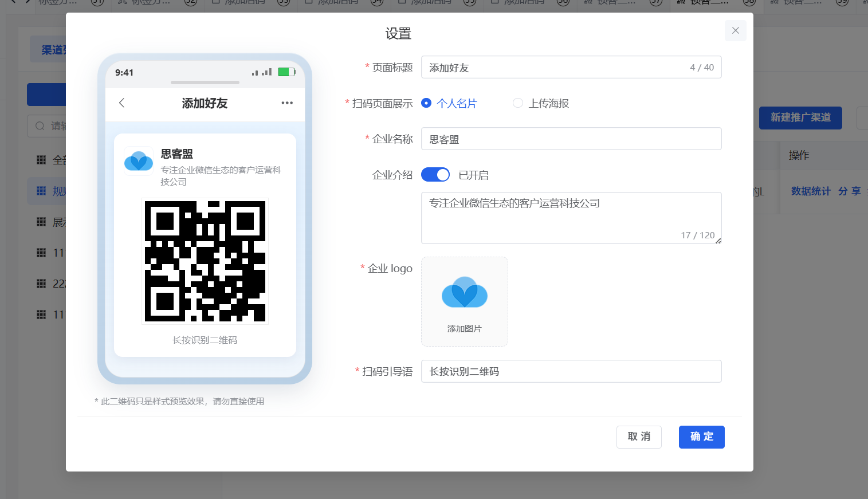
Task: Edit the 扫码引导语 input field
Action: coord(571,371)
